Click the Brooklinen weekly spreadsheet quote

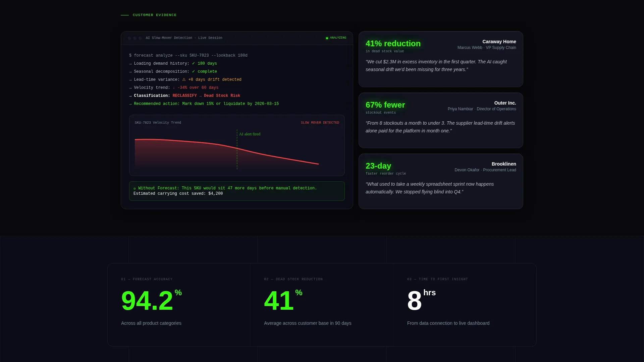pos(430,188)
